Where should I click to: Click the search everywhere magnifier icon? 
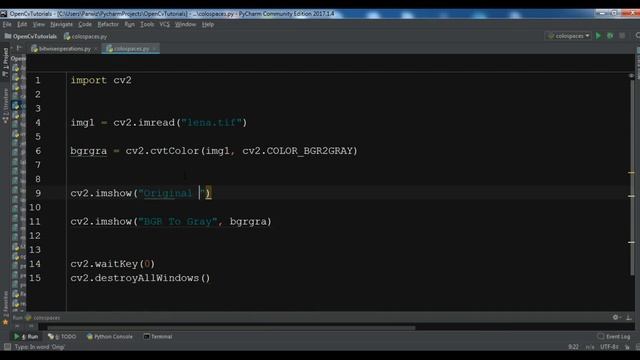click(637, 36)
